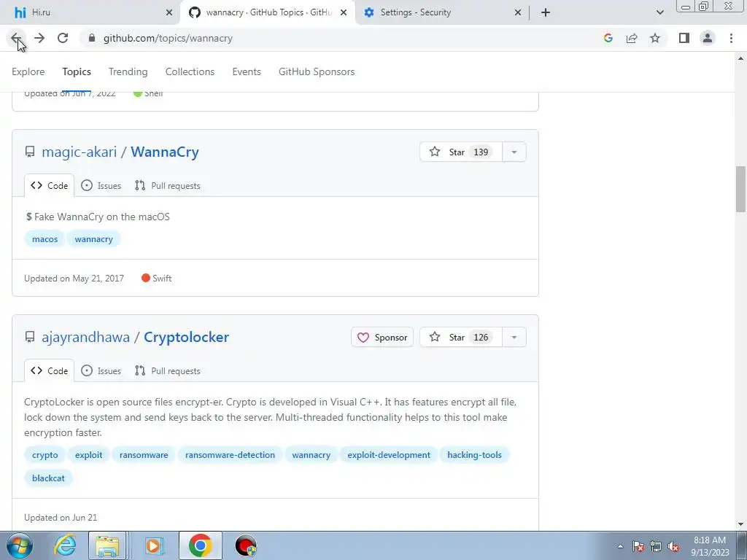Screen dimensions: 747x560
Task: Open GitHub Sponsors nav item
Action: click(x=317, y=71)
